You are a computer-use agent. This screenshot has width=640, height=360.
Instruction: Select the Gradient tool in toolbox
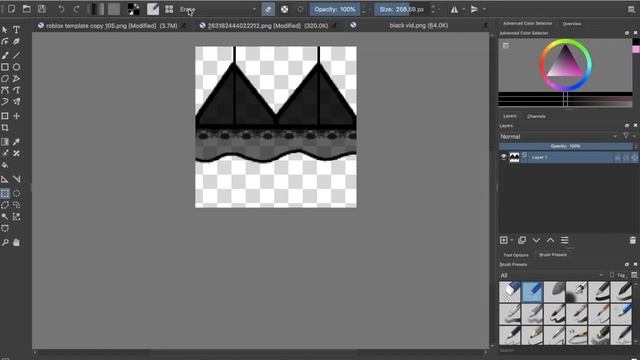5,142
